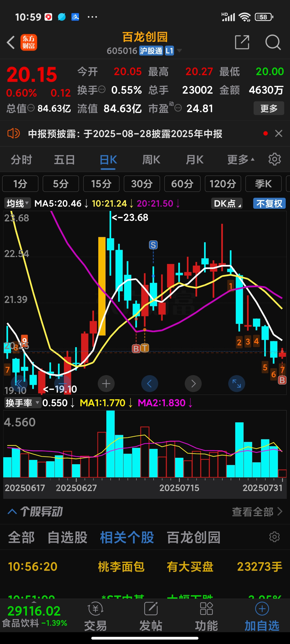Screen dimensions: 290x644
Task: Select the 15分 period
Action: [x=101, y=184]
